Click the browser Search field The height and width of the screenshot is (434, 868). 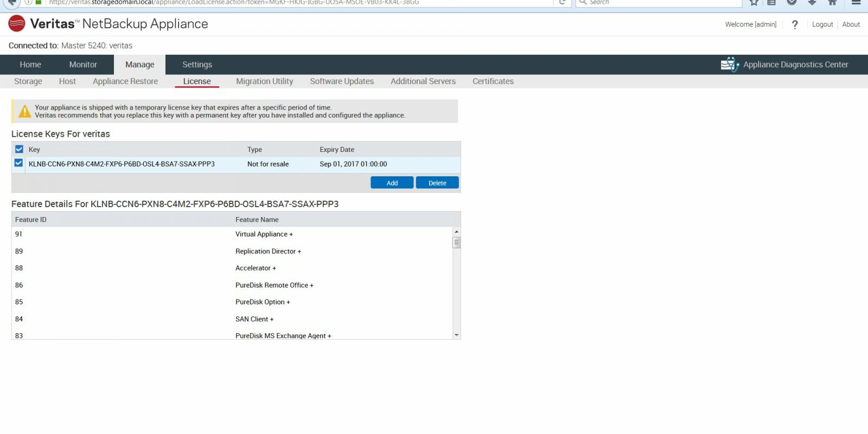click(659, 2)
